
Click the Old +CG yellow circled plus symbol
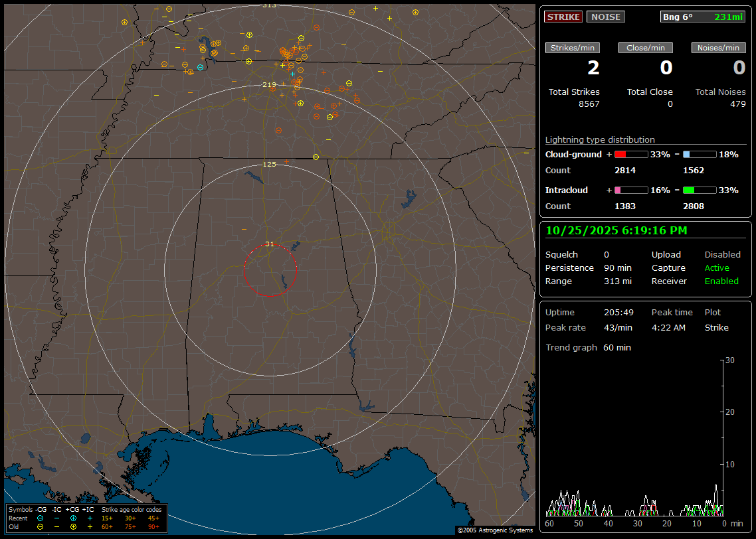[x=73, y=526]
